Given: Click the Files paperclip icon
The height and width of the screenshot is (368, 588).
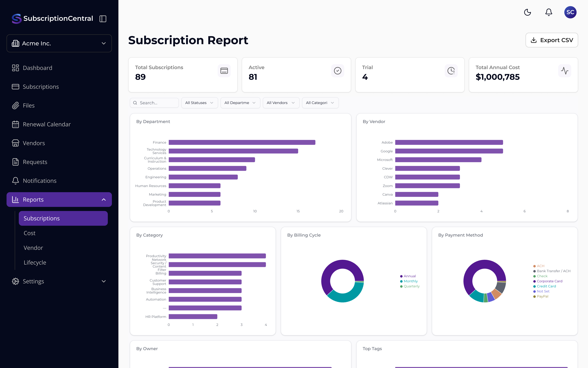Looking at the screenshot, I should pyautogui.click(x=16, y=105).
